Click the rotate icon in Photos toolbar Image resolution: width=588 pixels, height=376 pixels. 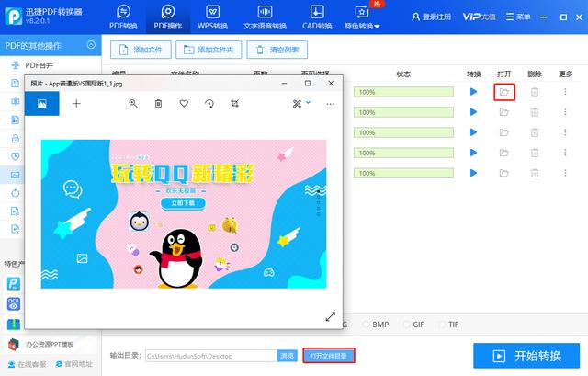click(209, 104)
